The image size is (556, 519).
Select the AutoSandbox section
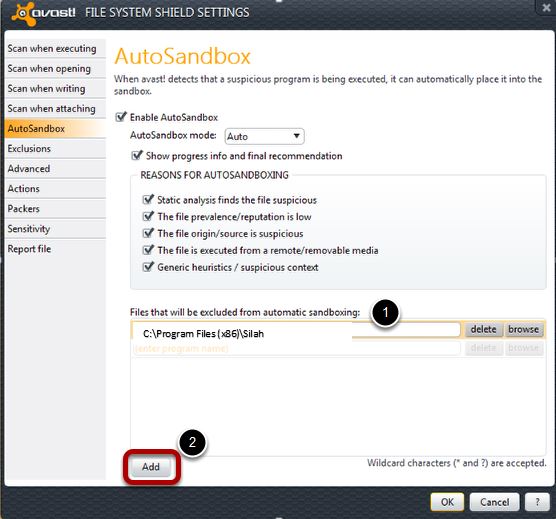[56, 129]
